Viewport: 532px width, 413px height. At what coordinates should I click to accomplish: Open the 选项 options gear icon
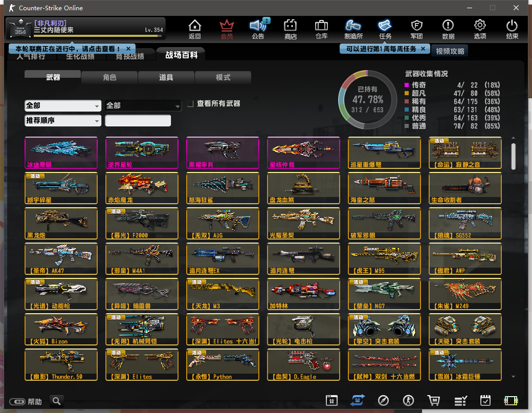[x=480, y=29]
